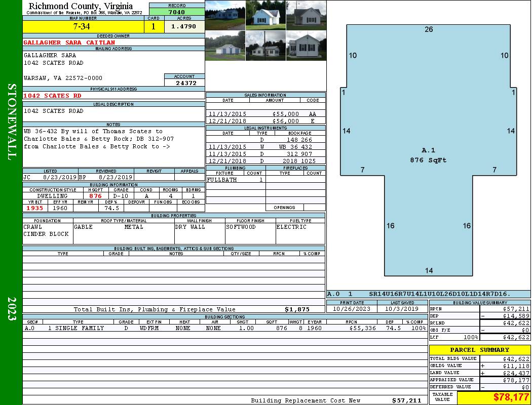Select deeded owner name Gallagher Sara Caitlan

coord(69,43)
